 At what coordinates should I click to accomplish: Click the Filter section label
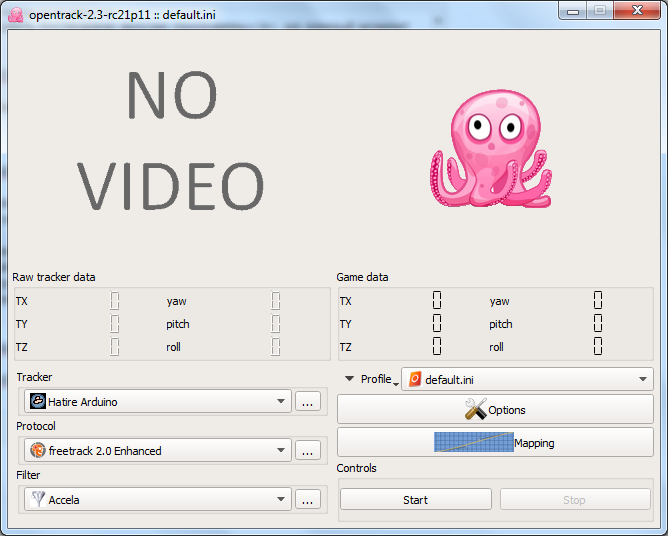[28, 475]
